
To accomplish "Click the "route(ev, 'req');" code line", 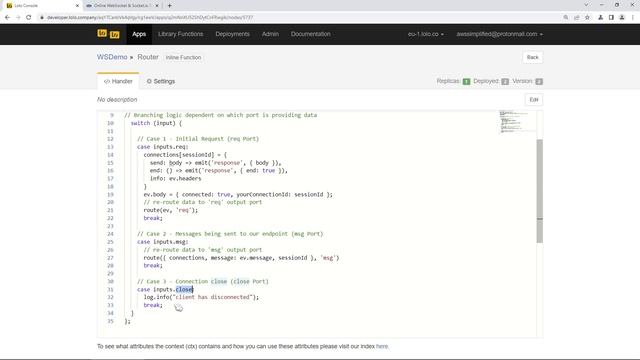I will 171,210.
